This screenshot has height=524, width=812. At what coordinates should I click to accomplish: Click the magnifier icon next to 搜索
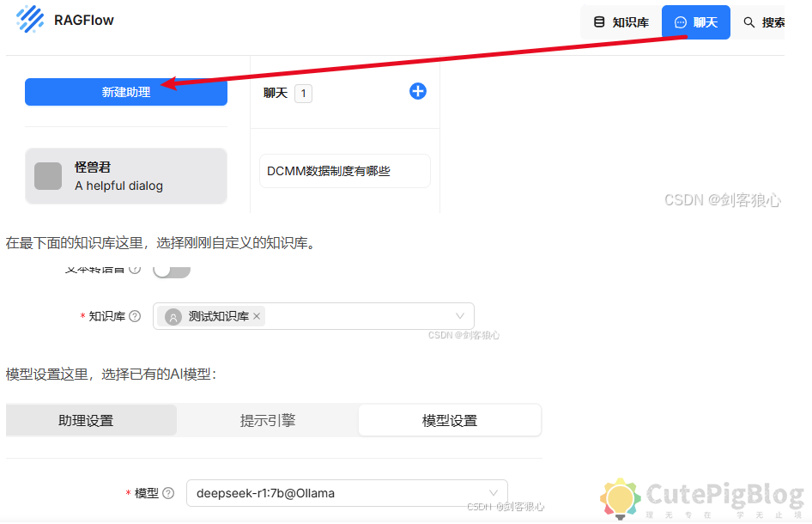[749, 21]
